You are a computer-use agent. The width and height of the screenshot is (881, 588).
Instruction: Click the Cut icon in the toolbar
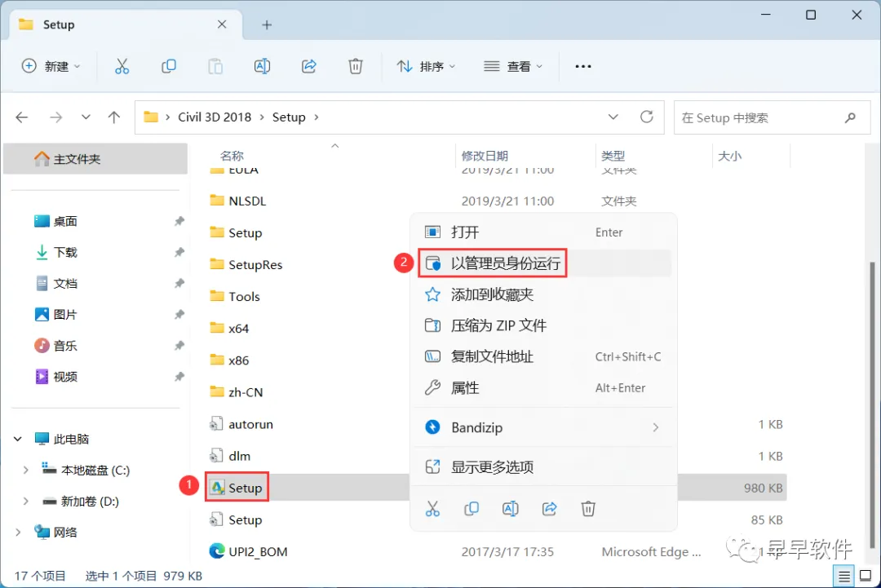click(122, 66)
